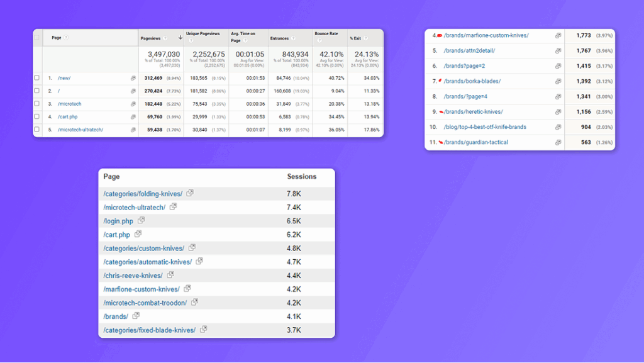
Task: Click help icon beside the Page column header
Action: (x=66, y=38)
